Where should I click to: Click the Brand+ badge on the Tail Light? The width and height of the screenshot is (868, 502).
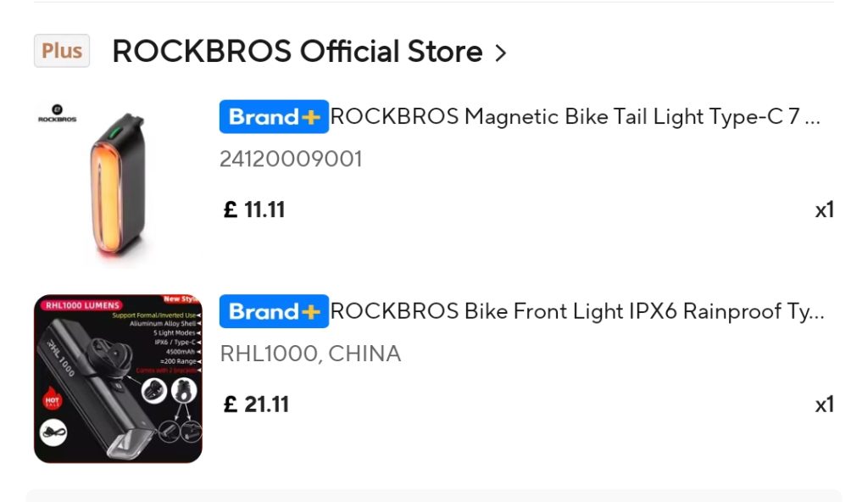pos(273,117)
